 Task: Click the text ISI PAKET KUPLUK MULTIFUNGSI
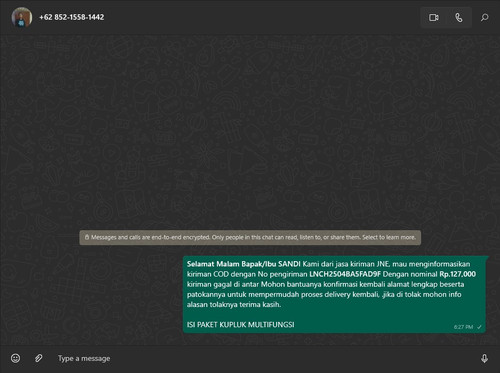tap(240, 325)
